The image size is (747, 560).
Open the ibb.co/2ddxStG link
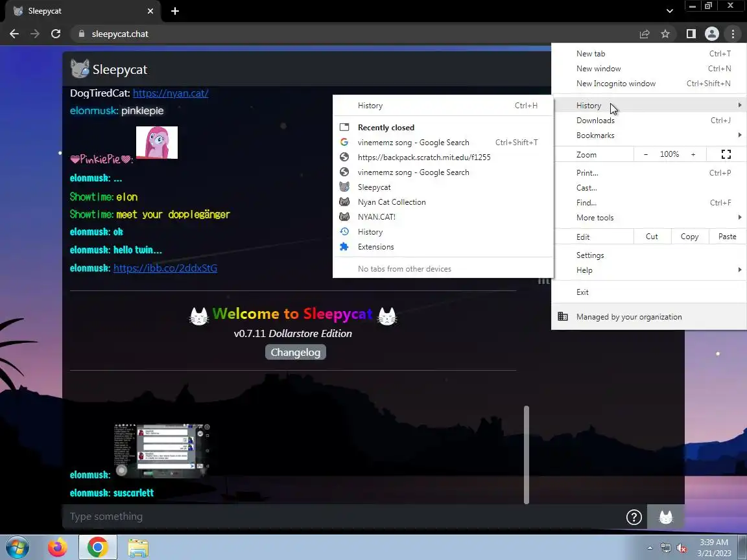pyautogui.click(x=165, y=268)
